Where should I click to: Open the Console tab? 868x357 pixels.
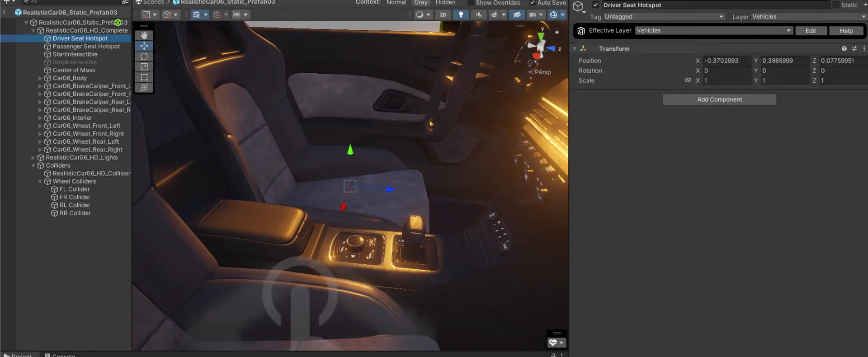coord(60,355)
